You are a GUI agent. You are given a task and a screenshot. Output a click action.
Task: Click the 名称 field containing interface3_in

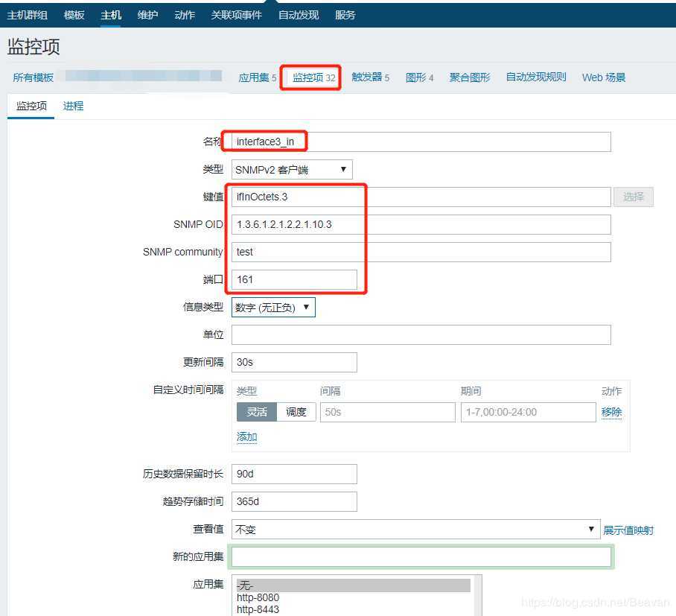(x=421, y=142)
